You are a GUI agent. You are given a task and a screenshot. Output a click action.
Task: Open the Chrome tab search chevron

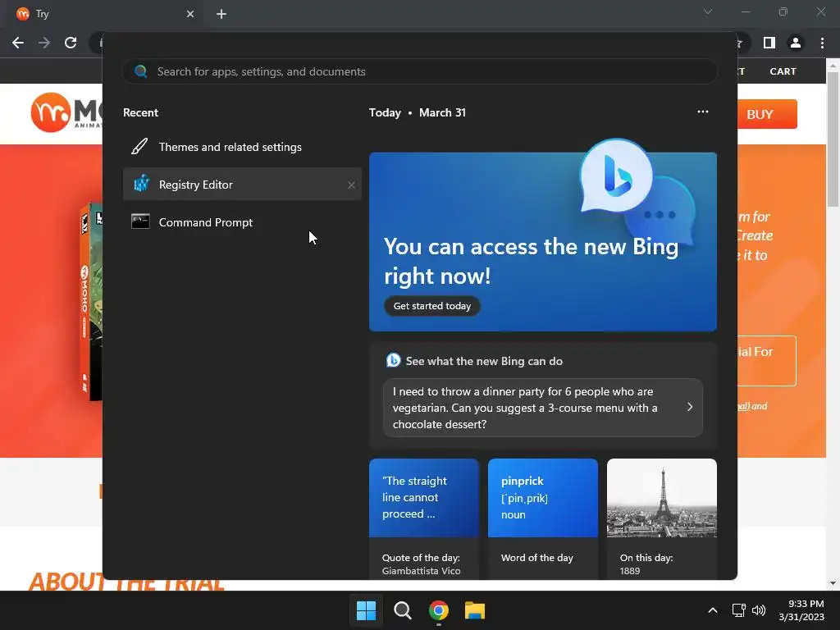click(708, 11)
